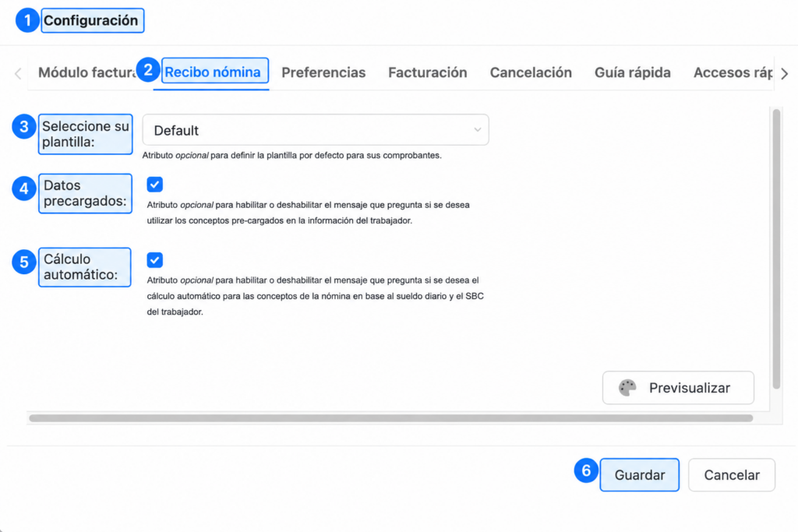The width and height of the screenshot is (798, 532).
Task: Open the Accesos rápidos tab
Action: click(x=733, y=72)
